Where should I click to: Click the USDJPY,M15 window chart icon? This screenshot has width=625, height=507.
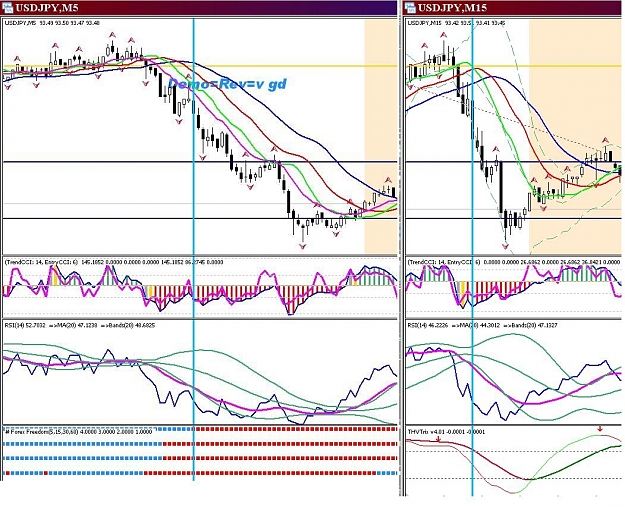(410, 8)
